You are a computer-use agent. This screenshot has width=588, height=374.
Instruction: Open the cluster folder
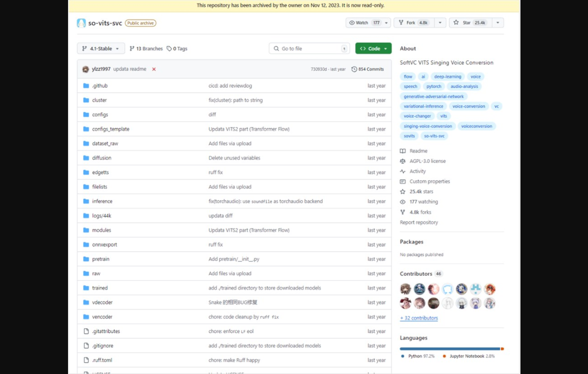99,100
